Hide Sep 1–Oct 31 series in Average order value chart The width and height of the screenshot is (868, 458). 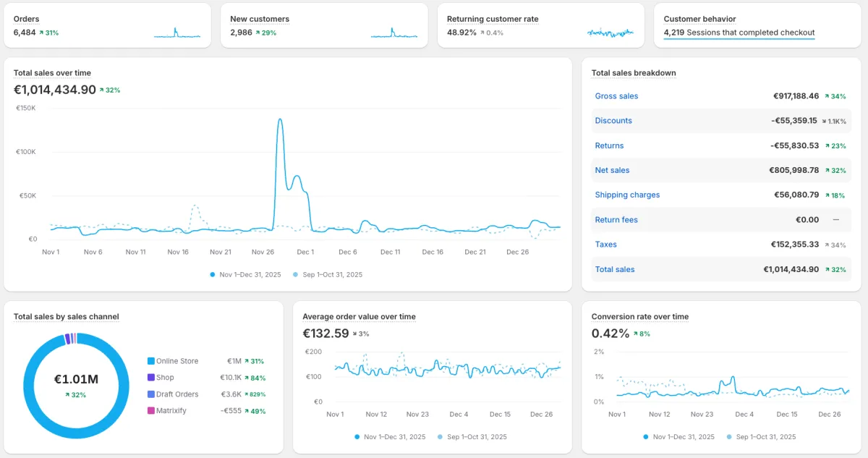(x=472, y=437)
